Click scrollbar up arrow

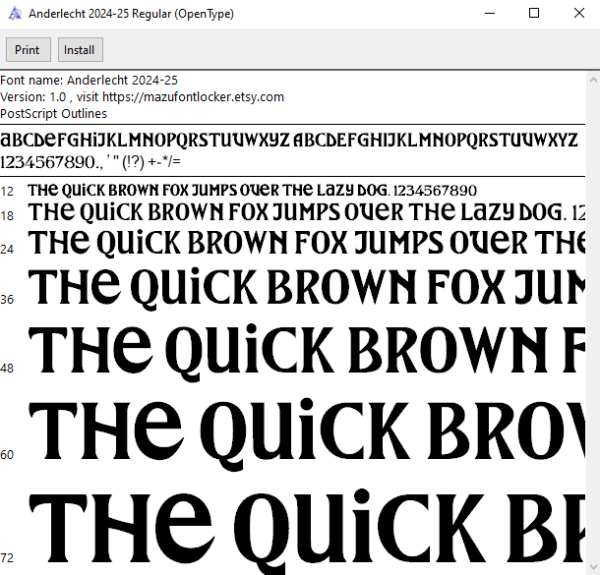[x=593, y=80]
